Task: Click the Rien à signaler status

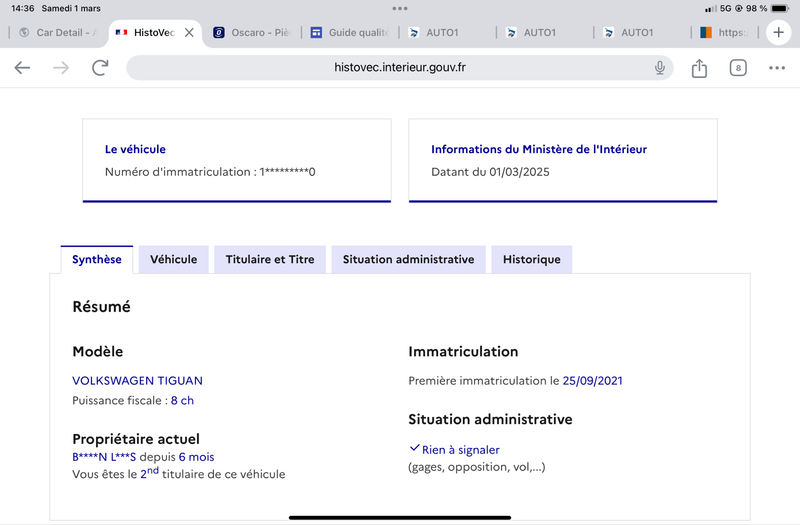Action: click(x=460, y=450)
